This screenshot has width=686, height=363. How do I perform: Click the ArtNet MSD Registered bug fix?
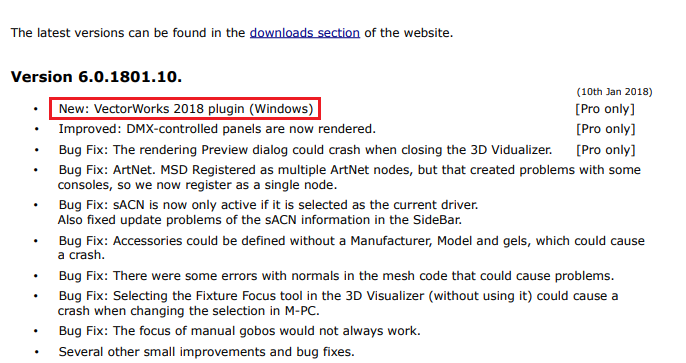(x=349, y=177)
